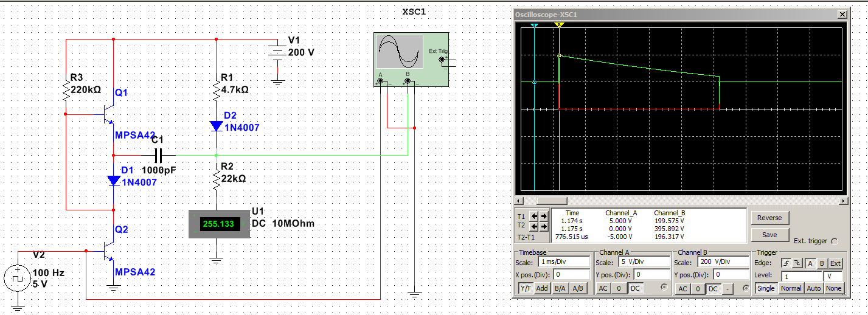Close the Oscilloscope-XSC1 window
This screenshot has height=315, width=868.
pos(841,14)
